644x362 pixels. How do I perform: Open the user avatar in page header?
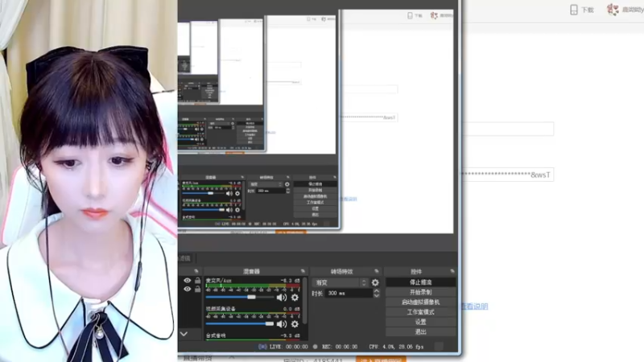[x=613, y=10]
